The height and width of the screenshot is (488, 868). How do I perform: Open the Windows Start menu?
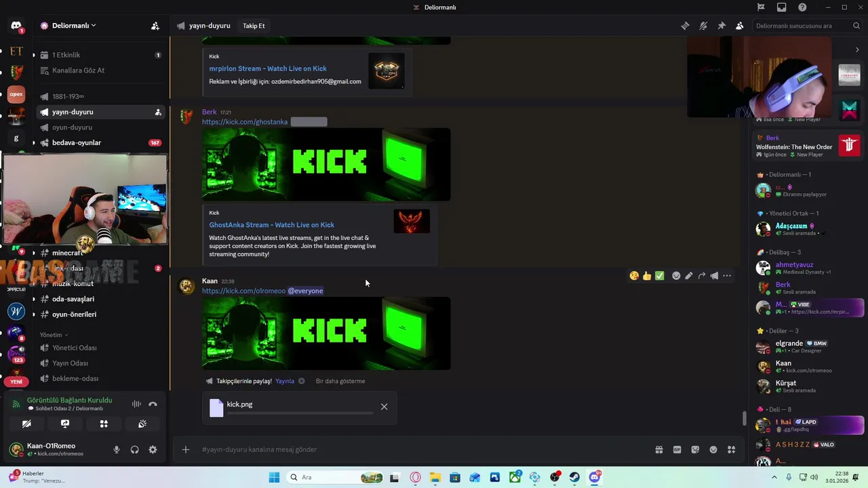(x=274, y=477)
